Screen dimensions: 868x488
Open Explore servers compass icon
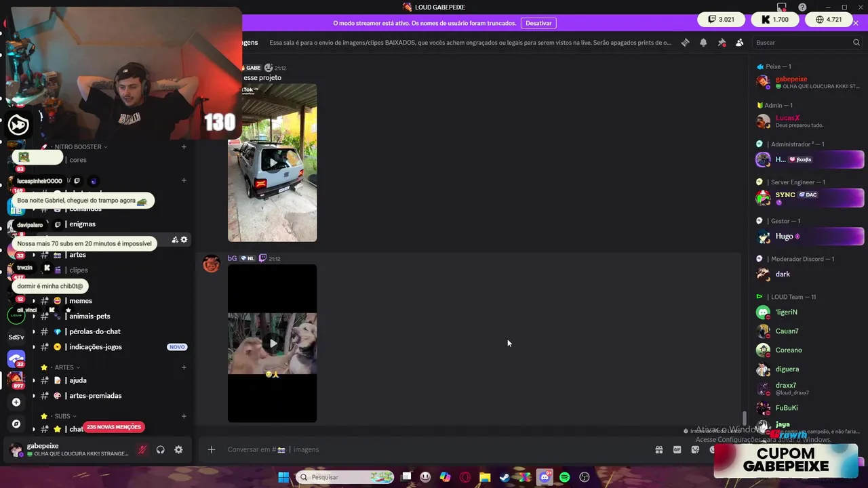point(16,424)
